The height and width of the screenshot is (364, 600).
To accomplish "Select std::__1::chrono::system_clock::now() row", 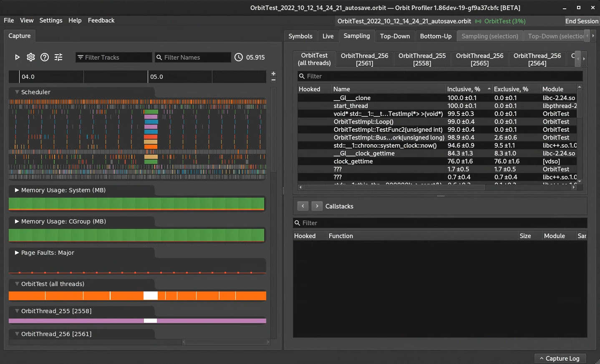I will [x=437, y=146].
